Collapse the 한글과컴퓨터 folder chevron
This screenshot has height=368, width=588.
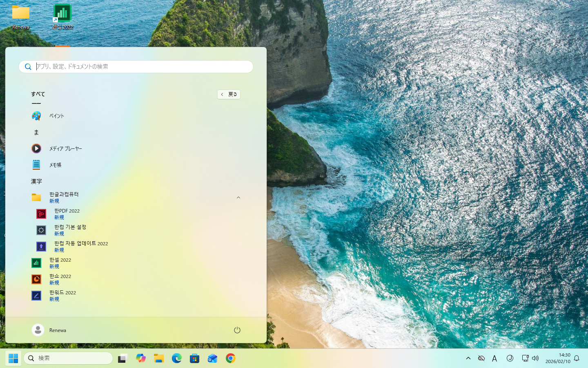[x=238, y=197]
